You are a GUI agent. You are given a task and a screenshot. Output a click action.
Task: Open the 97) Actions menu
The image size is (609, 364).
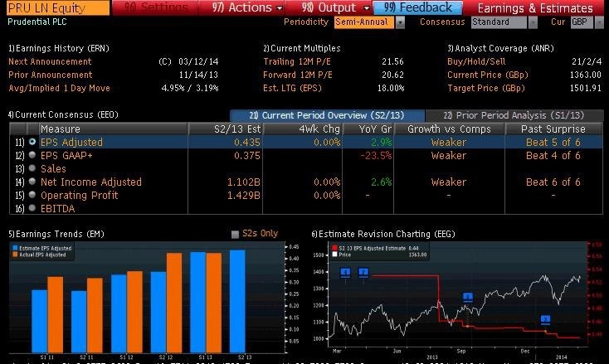click(241, 7)
